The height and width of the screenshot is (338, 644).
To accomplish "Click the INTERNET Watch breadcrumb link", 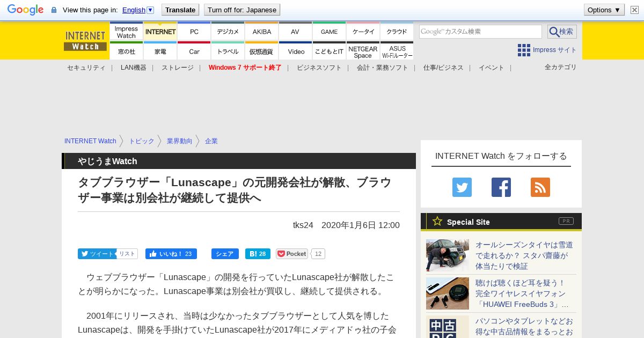I will [90, 141].
